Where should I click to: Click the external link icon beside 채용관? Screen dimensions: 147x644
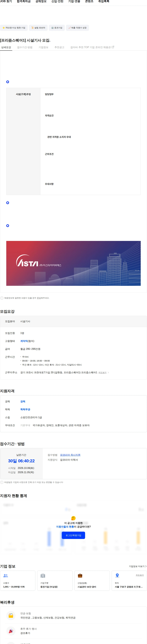pyautogui.click(x=113, y=47)
